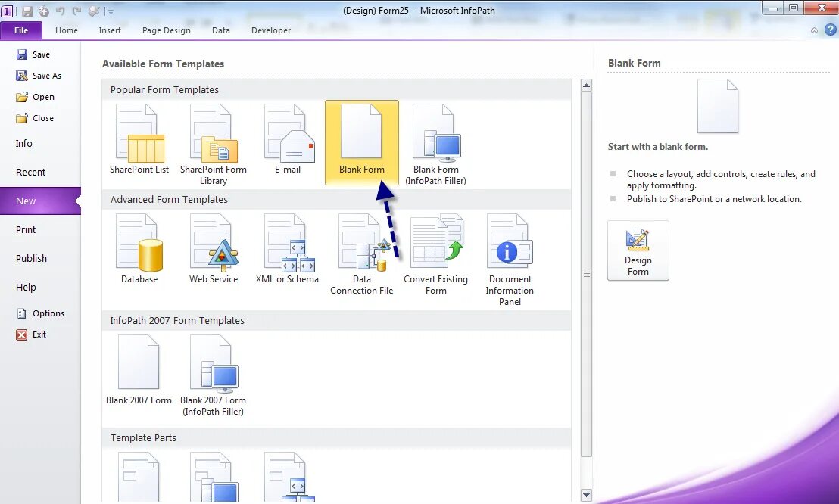This screenshot has width=839, height=504.
Task: Pick the Blank 2007 Form template
Action: click(x=139, y=370)
